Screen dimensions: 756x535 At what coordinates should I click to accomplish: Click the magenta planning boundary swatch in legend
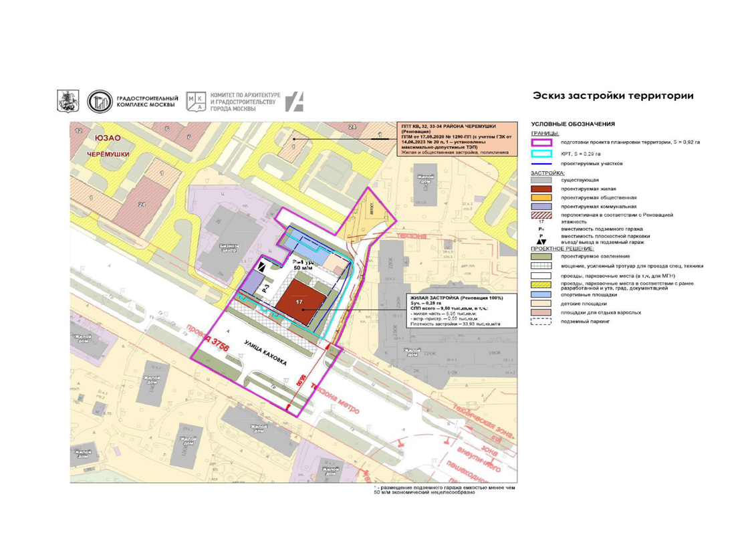[541, 142]
